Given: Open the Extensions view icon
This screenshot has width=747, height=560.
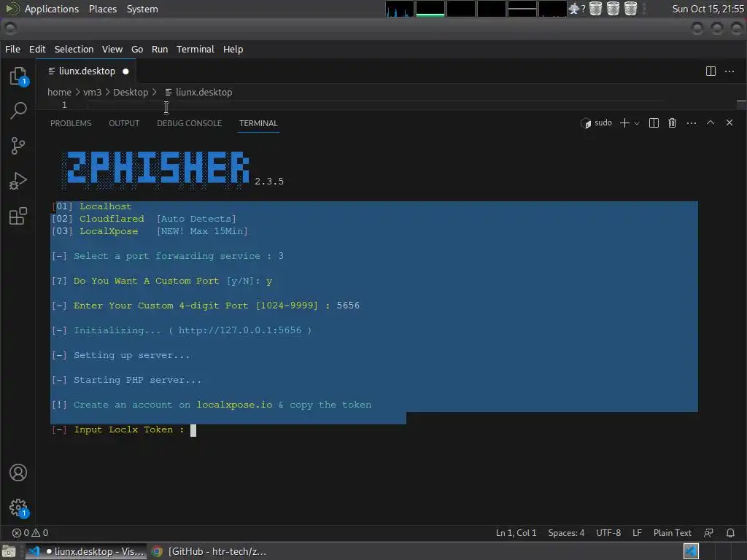Looking at the screenshot, I should (x=18, y=216).
